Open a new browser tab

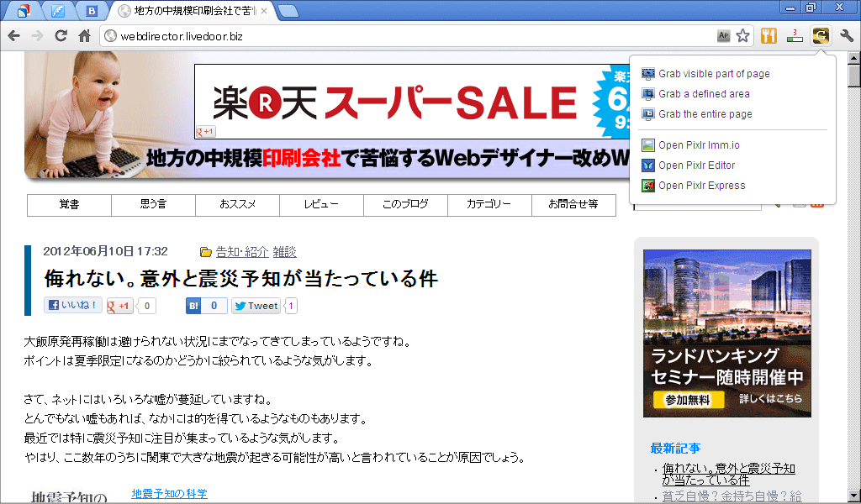pyautogui.click(x=288, y=10)
